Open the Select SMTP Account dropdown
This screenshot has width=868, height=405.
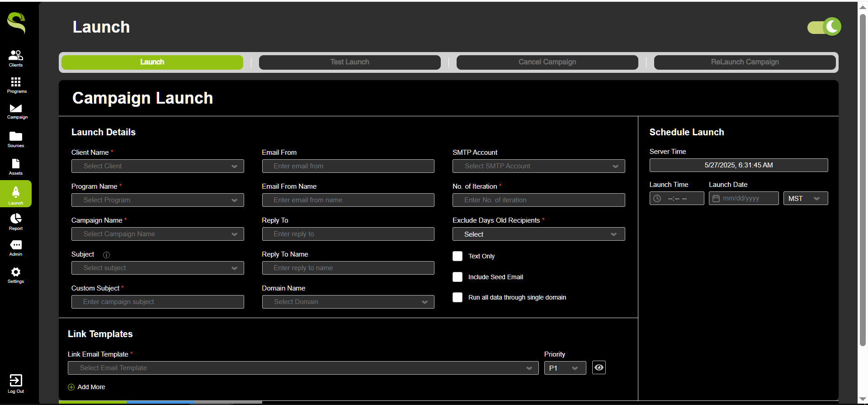(x=538, y=166)
